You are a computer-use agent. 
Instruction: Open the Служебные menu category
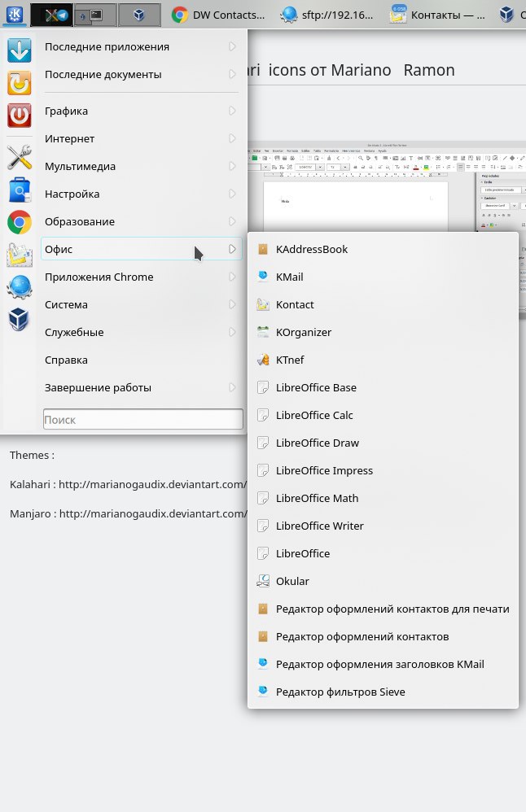pyautogui.click(x=141, y=332)
